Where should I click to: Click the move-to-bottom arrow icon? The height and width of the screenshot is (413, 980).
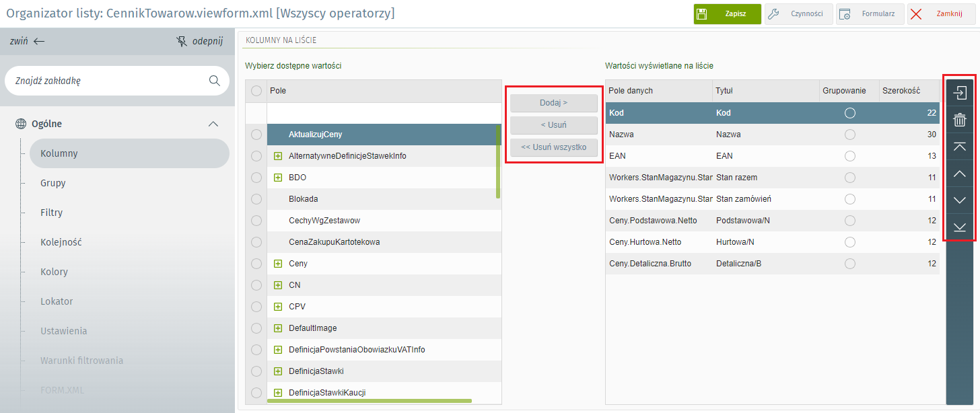[x=960, y=227]
